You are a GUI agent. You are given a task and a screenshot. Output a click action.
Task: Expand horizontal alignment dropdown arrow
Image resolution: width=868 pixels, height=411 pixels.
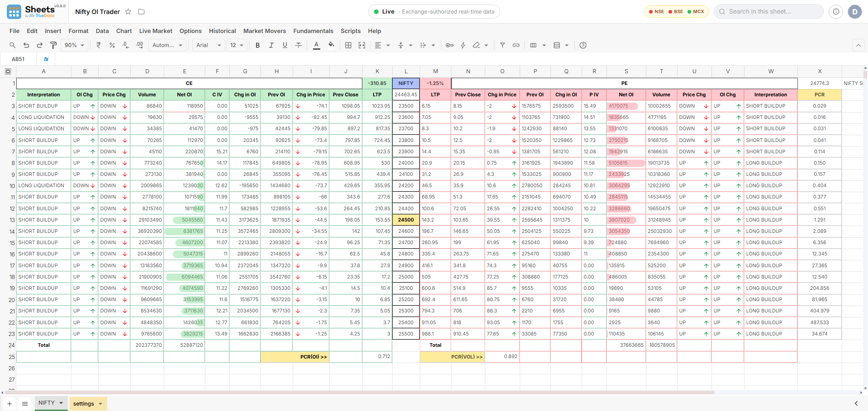[388, 45]
